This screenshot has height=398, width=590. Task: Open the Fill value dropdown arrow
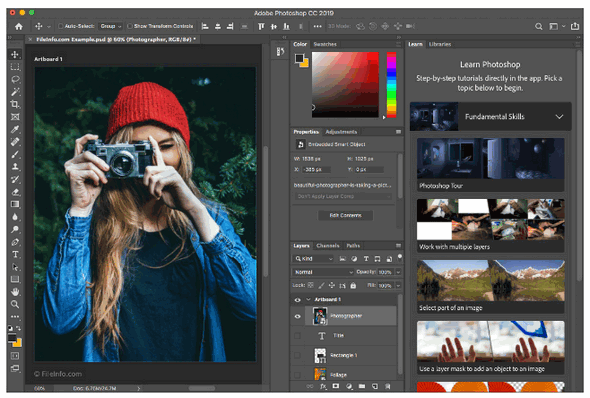click(x=398, y=286)
